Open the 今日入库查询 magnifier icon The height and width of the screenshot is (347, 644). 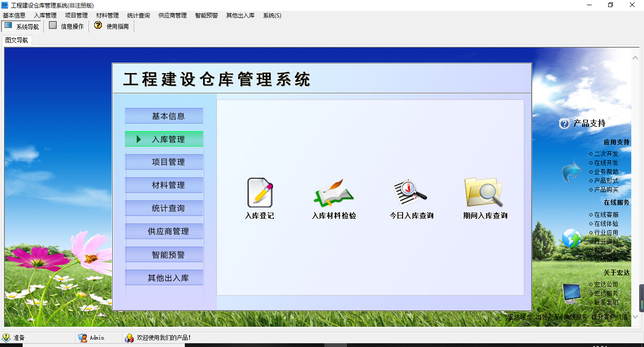click(x=411, y=192)
